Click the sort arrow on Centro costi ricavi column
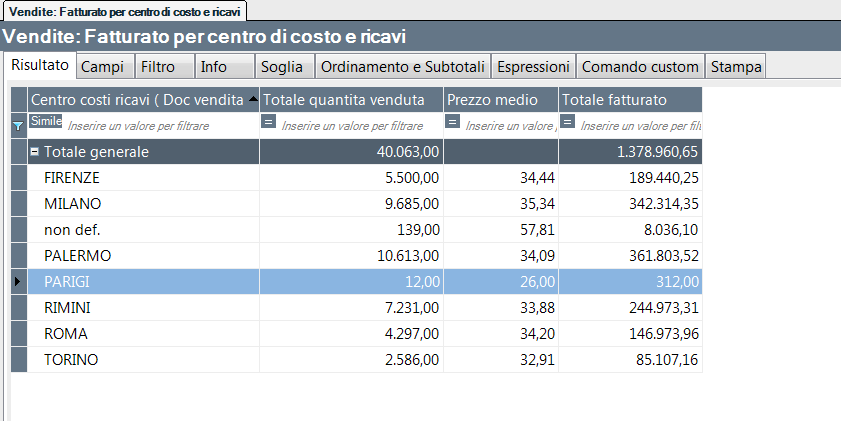The height and width of the screenshot is (421, 841). point(253,100)
